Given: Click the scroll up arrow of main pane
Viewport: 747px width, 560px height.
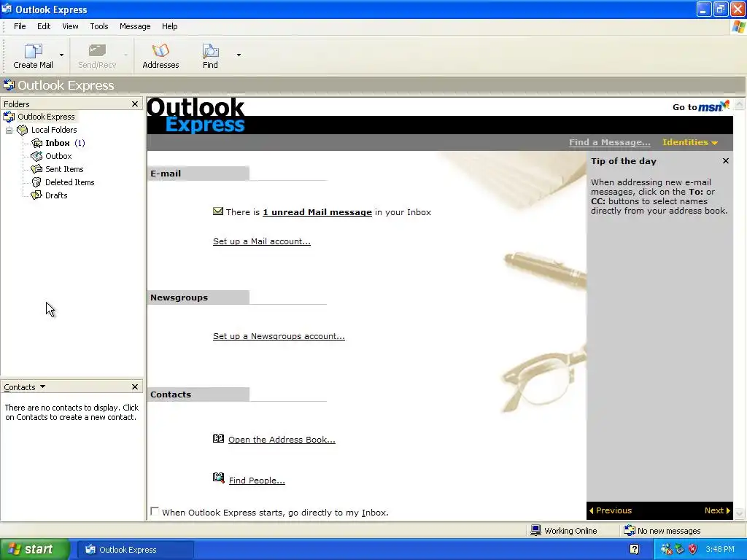Looking at the screenshot, I should click(740, 104).
